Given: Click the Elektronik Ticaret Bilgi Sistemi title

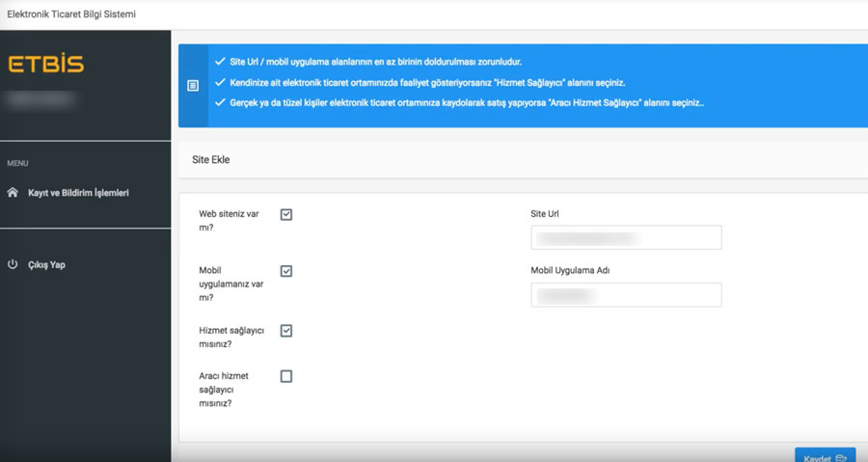Looking at the screenshot, I should (71, 14).
